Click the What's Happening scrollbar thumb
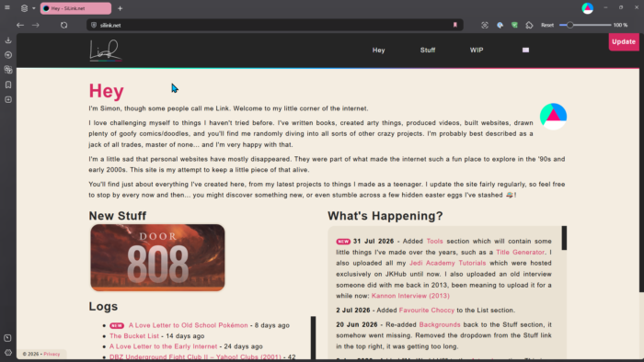This screenshot has height=362, width=644. [x=564, y=238]
